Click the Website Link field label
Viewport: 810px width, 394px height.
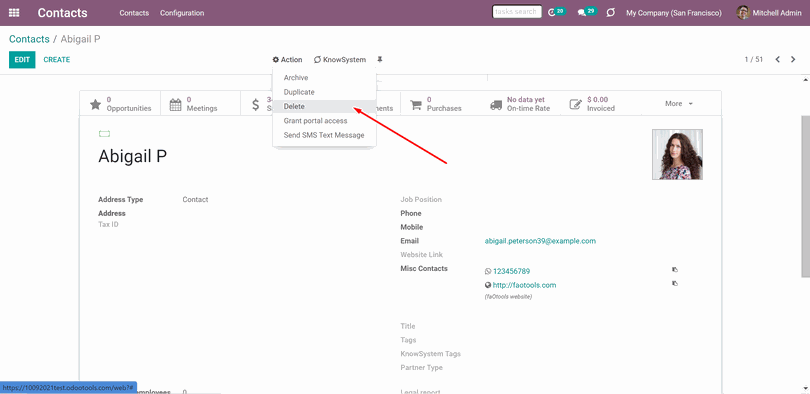(422, 255)
